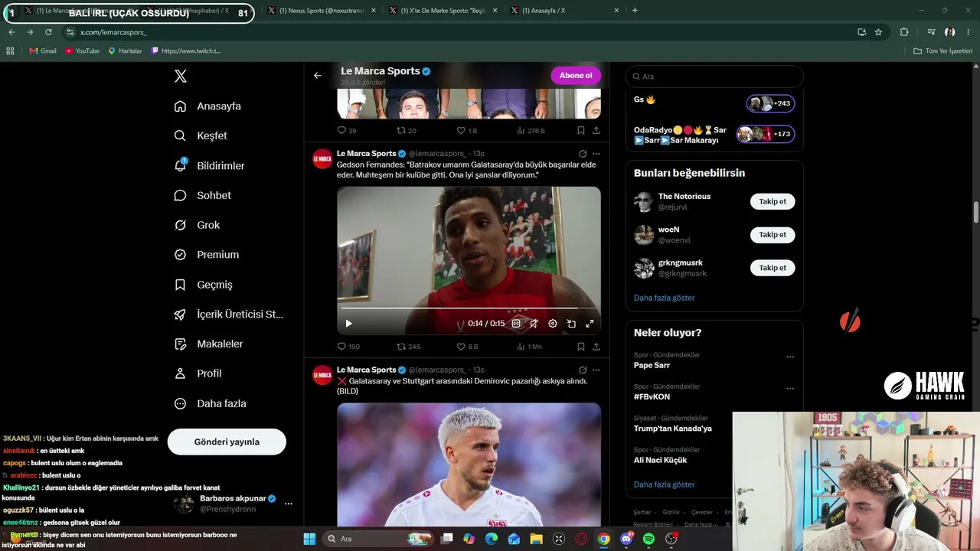Open the Chrome extensions puzzle icon
This screenshot has height=551, width=980.
(904, 32)
